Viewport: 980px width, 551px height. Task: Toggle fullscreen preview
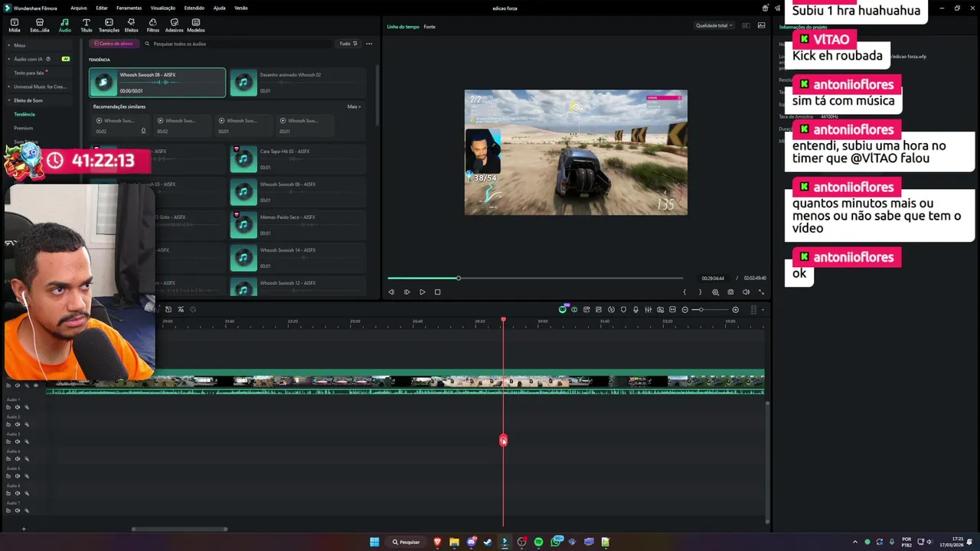click(x=761, y=292)
